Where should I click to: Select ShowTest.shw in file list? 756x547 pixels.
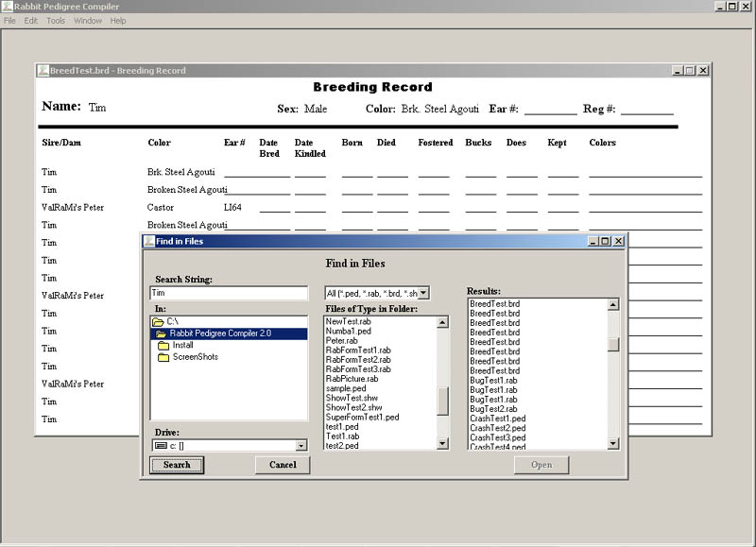click(353, 398)
